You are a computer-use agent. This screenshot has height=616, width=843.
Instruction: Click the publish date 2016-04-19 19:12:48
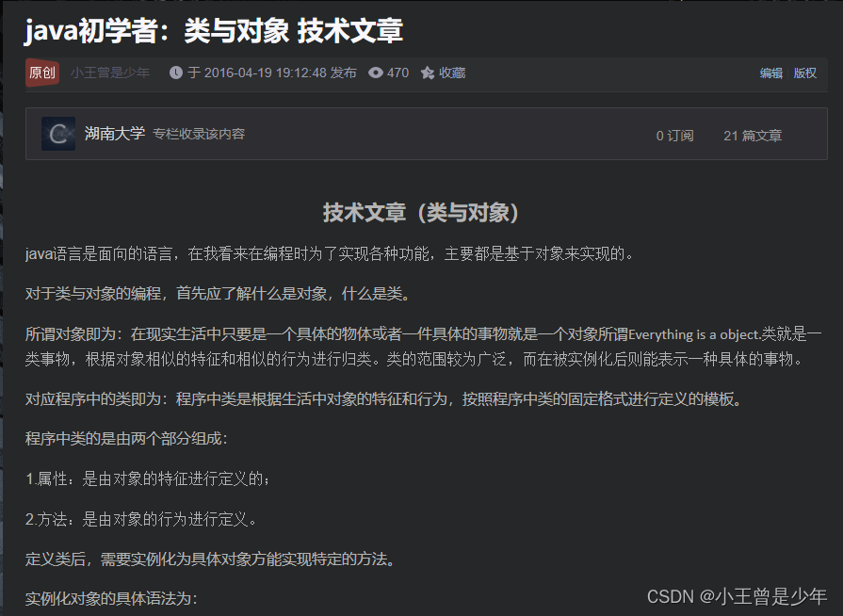click(x=265, y=73)
